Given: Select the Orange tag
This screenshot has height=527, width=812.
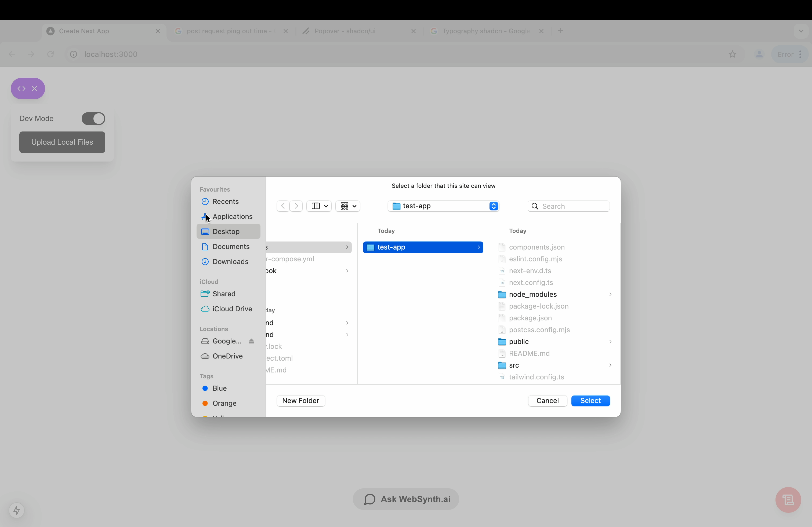Looking at the screenshot, I should [x=224, y=403].
